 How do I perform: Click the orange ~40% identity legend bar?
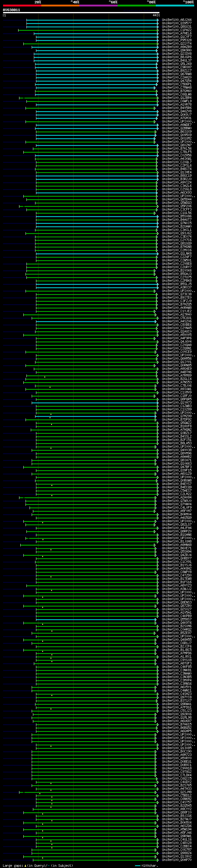coord(60,6)
